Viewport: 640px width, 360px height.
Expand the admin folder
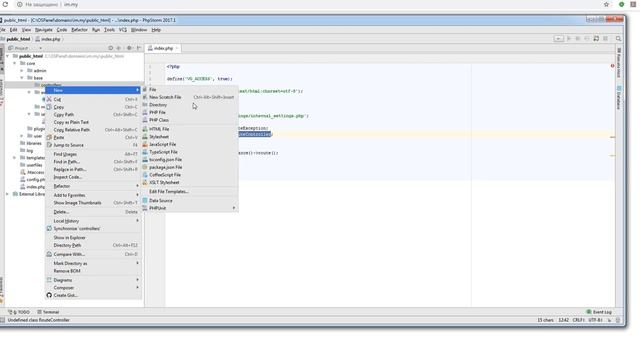22,71
